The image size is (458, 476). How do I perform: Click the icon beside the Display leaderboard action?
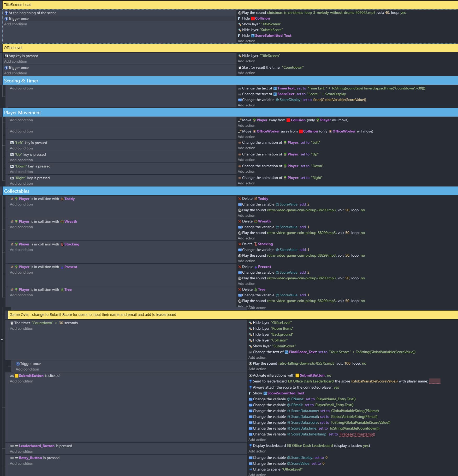[250, 446]
